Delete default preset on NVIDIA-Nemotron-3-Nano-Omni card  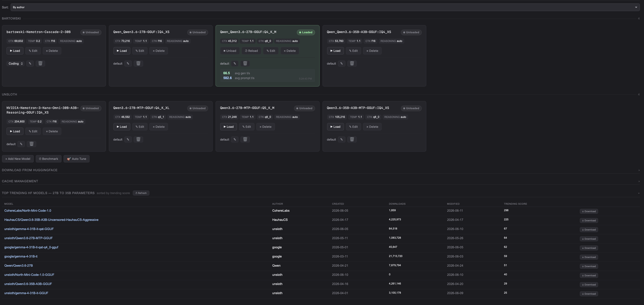31,144
